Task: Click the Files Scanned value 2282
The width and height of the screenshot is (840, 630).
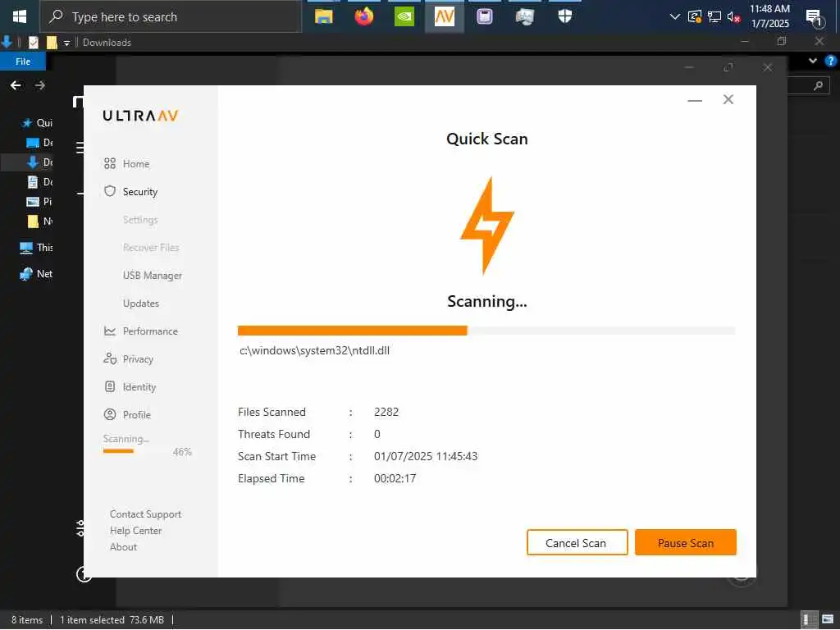Action: (x=386, y=412)
